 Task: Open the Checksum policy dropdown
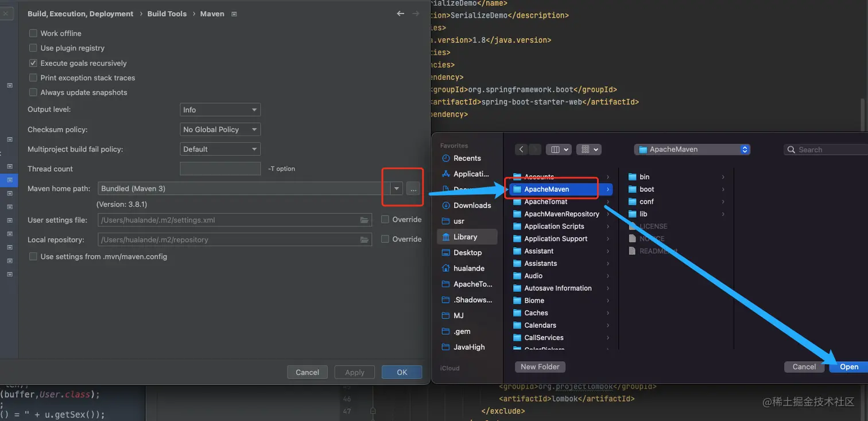(220, 130)
